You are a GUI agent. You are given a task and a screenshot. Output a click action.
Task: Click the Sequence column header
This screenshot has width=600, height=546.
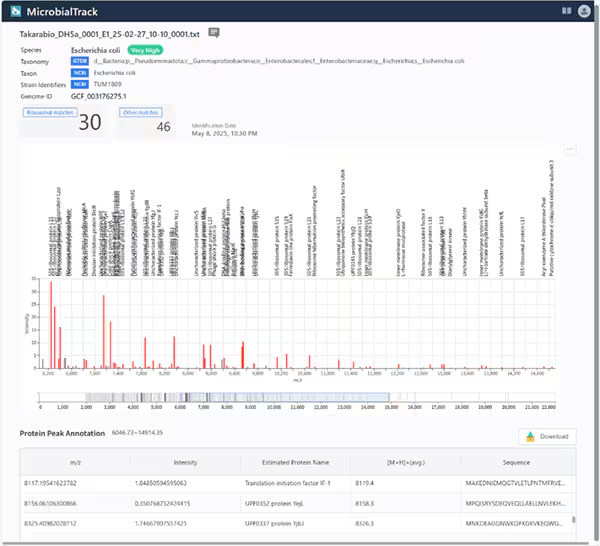[x=516, y=463]
